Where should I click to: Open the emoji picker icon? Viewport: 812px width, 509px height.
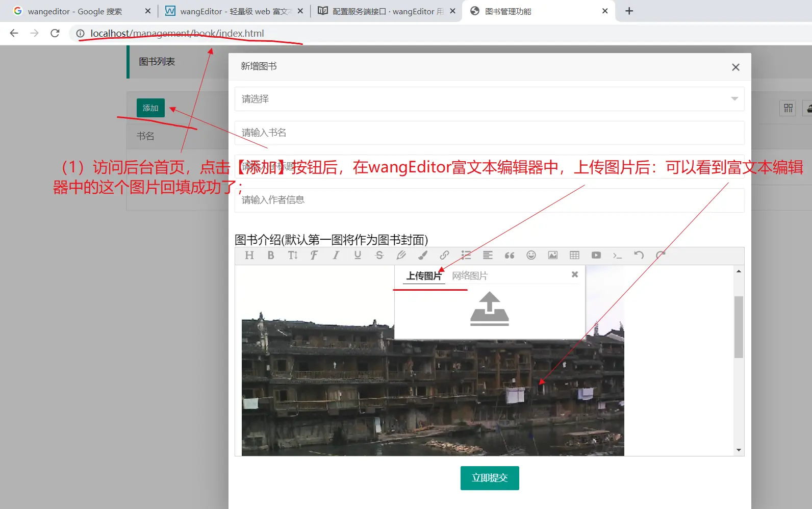click(x=531, y=255)
